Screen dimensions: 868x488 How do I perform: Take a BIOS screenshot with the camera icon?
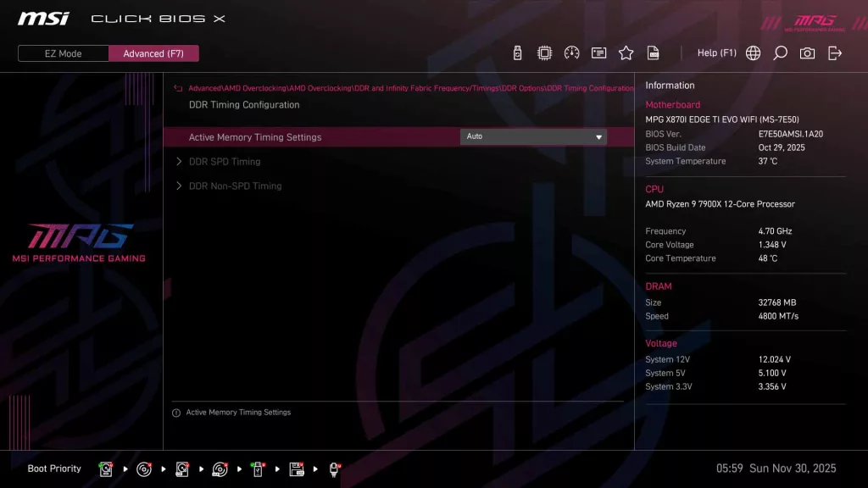(x=807, y=53)
